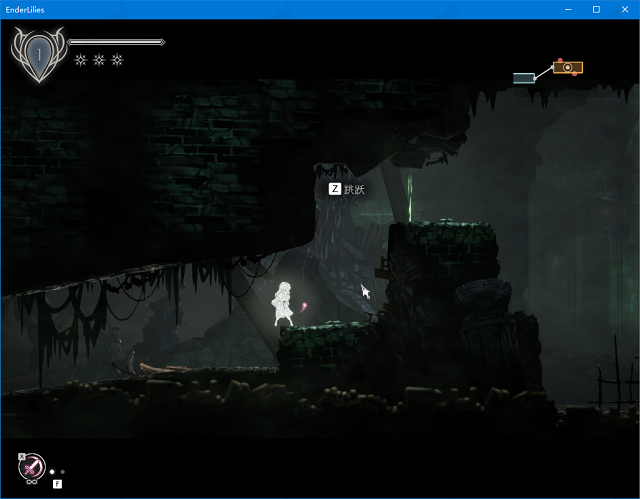Click the EnderLilies window title
This screenshot has height=499, width=640.
pyautogui.click(x=25, y=10)
